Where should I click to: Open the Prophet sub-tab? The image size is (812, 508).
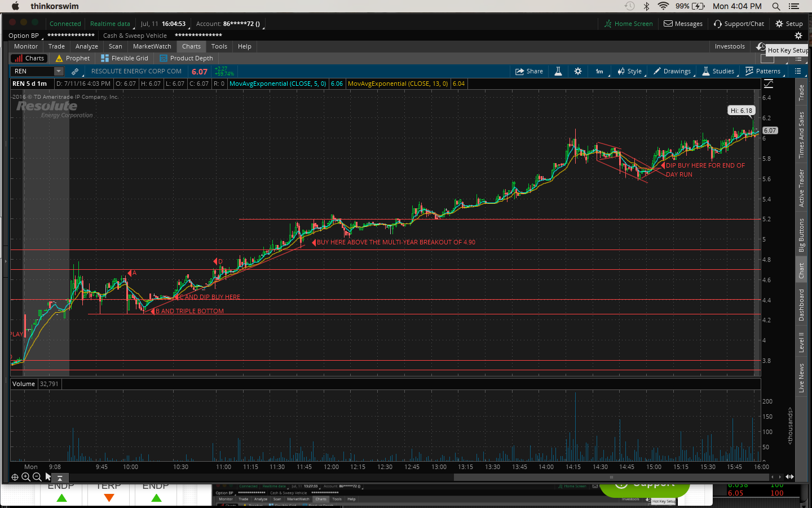click(73, 58)
